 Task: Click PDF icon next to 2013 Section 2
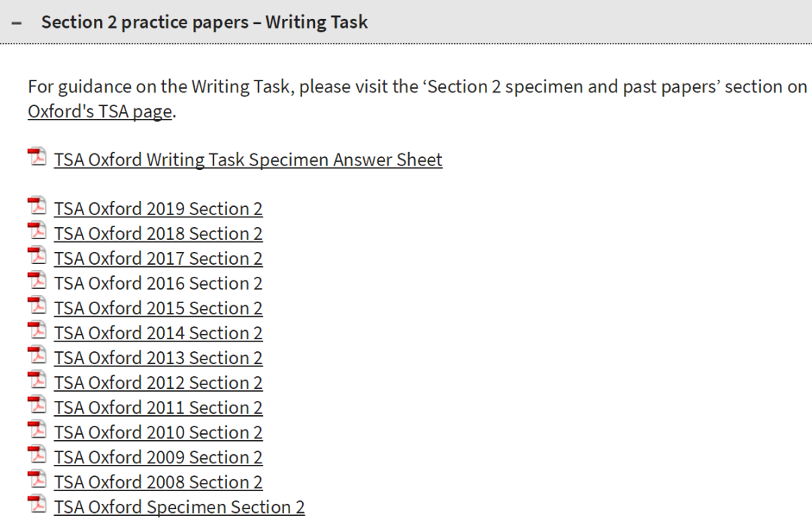click(37, 355)
